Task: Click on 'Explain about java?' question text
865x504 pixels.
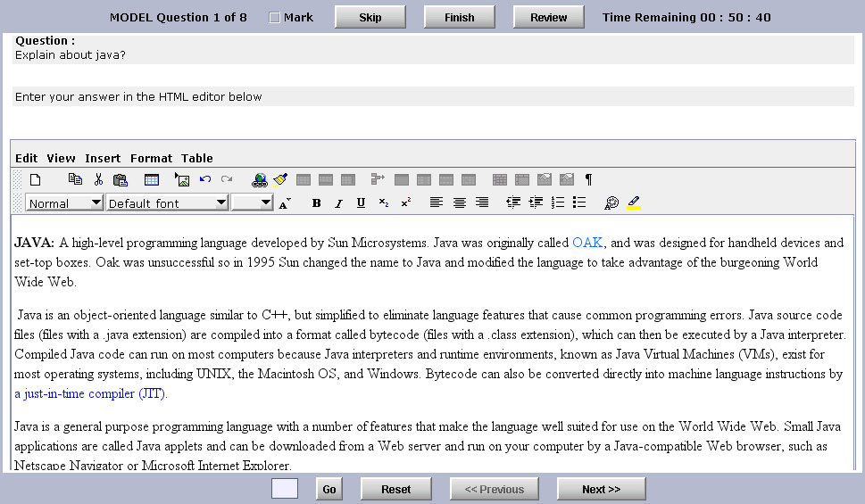Action: [70, 55]
